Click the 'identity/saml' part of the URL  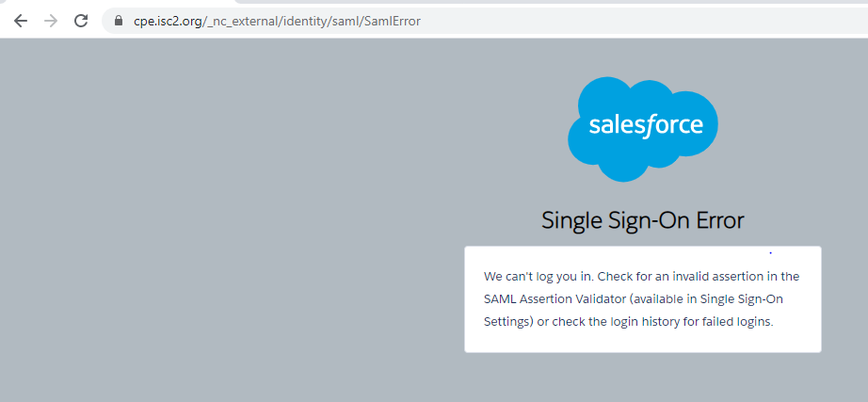(x=322, y=20)
